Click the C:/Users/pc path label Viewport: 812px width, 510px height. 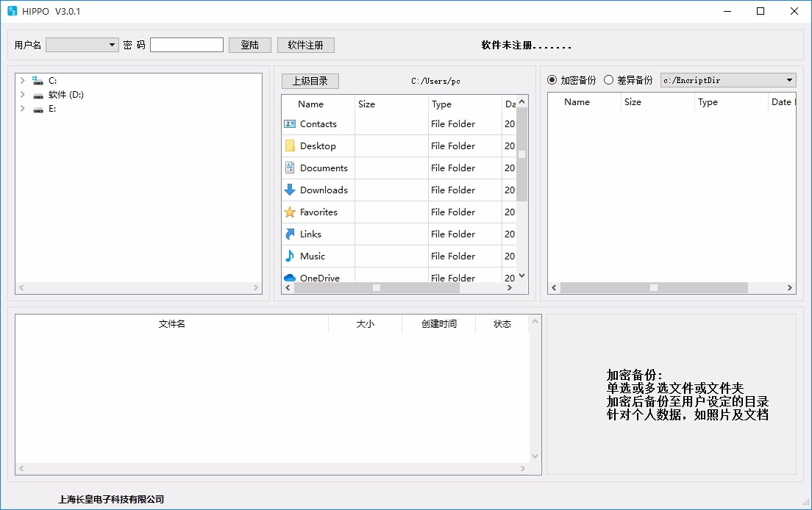(x=435, y=82)
